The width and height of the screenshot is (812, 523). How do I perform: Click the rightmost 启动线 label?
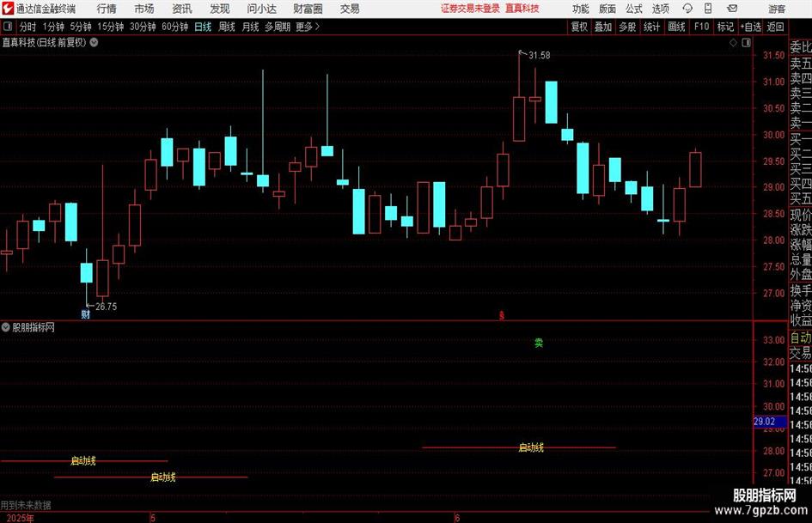click(x=531, y=447)
